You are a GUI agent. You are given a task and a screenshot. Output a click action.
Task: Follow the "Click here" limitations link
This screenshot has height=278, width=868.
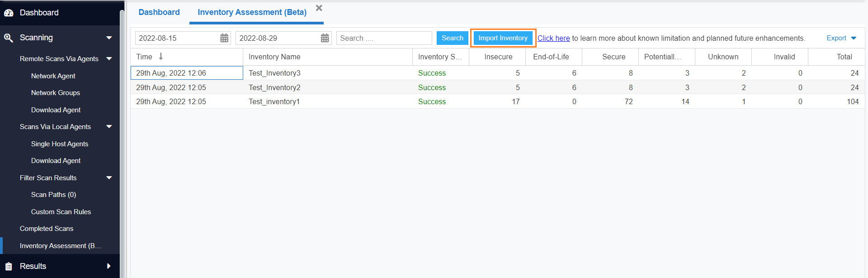[553, 38]
